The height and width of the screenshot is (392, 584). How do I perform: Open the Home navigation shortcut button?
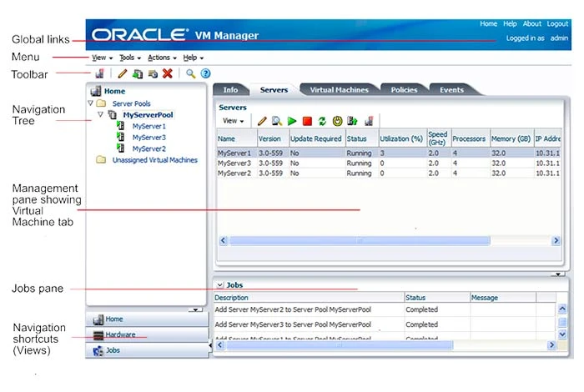147,319
